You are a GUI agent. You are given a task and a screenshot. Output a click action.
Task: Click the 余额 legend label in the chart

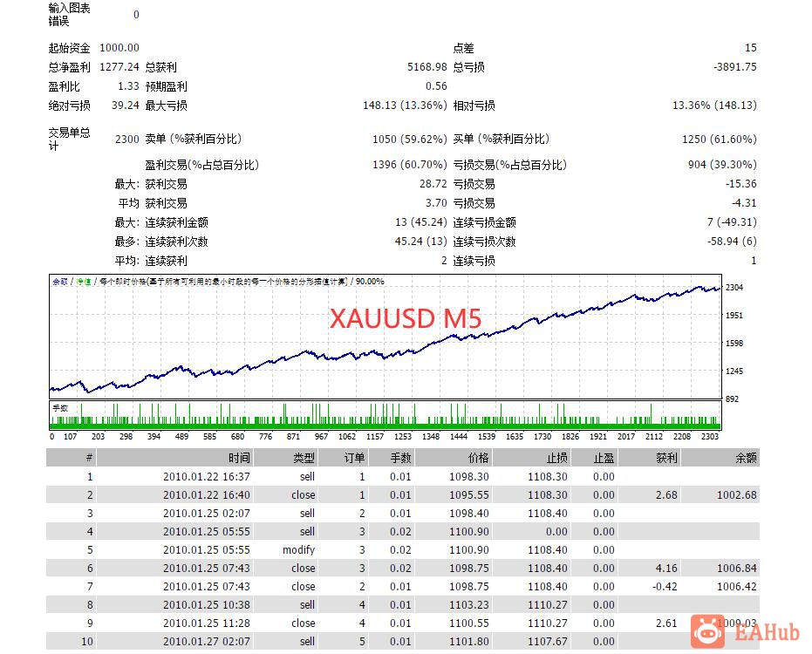pyautogui.click(x=60, y=282)
